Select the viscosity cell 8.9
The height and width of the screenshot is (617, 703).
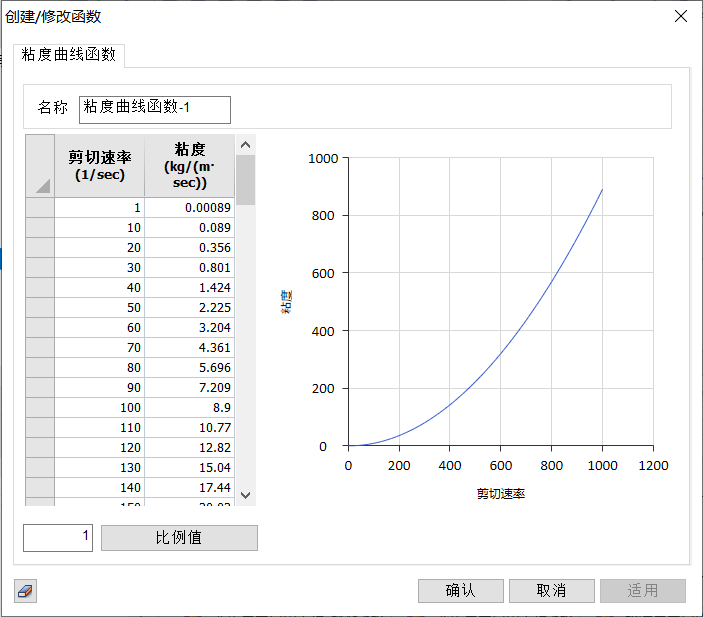(189, 408)
